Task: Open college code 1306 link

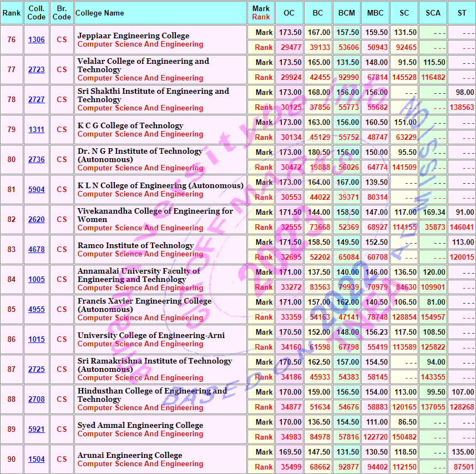Action: [x=37, y=40]
